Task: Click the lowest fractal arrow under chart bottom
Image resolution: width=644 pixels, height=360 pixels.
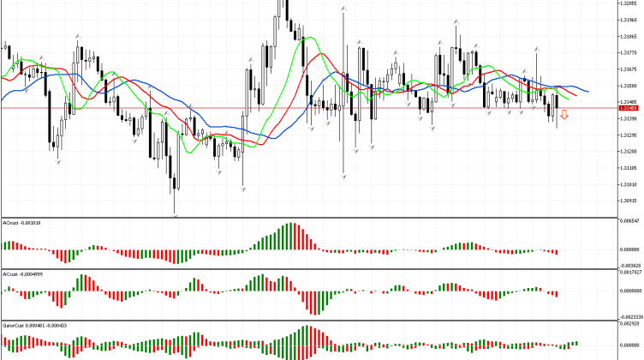Action: [x=175, y=216]
